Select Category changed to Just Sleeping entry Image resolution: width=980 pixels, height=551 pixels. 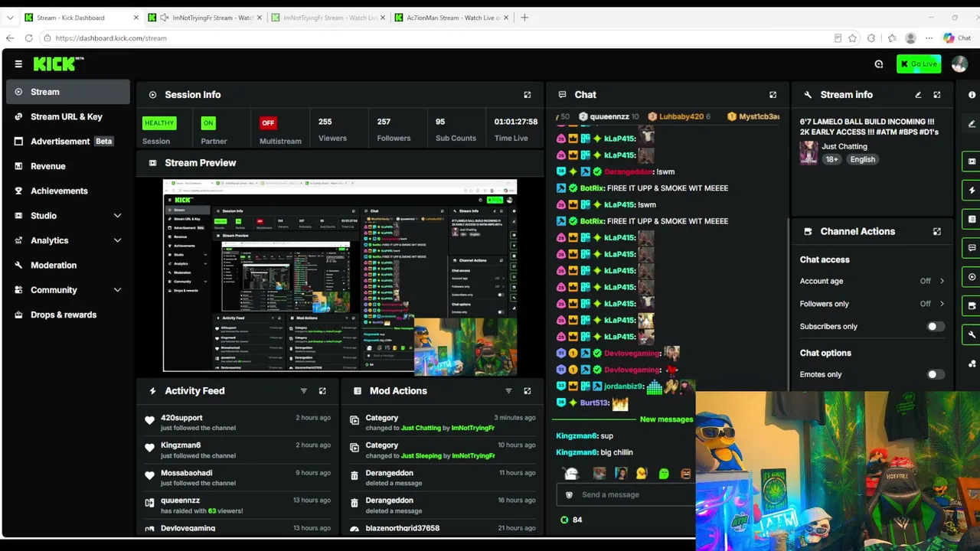coord(443,450)
